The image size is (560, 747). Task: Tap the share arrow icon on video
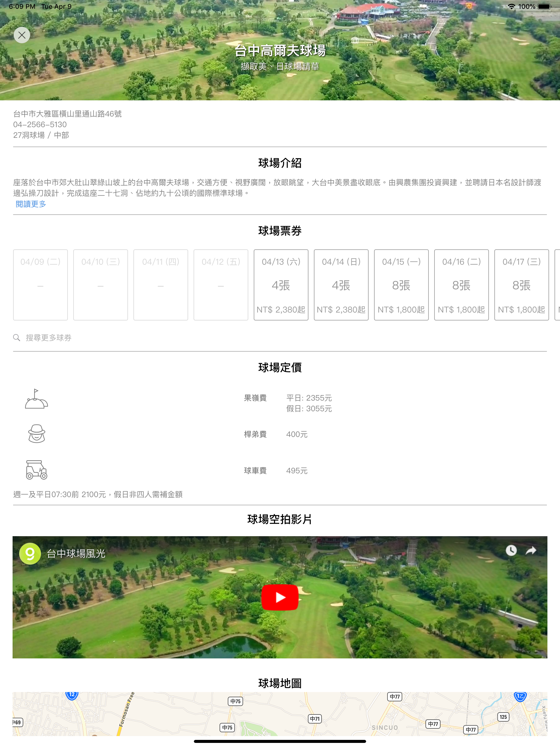(x=531, y=550)
